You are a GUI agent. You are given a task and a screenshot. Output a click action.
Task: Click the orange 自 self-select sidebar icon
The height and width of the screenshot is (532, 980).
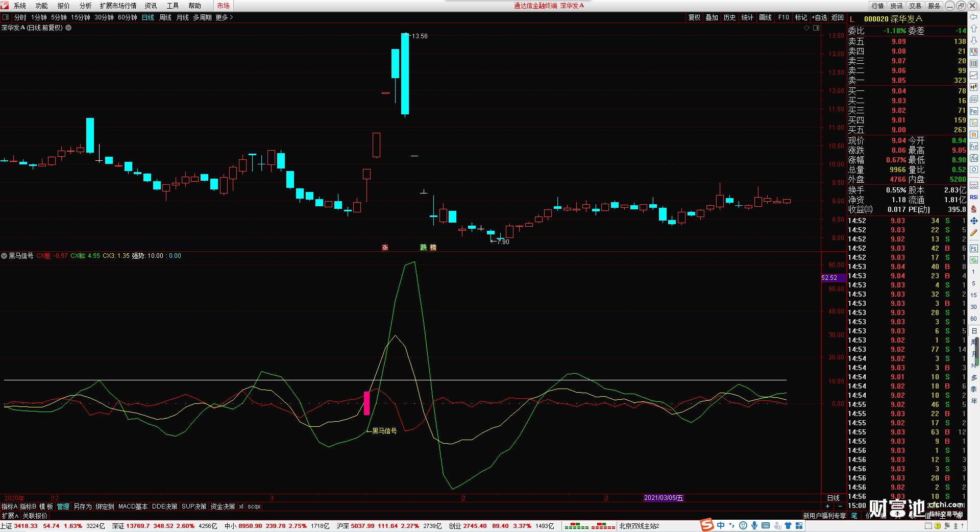coord(974,134)
